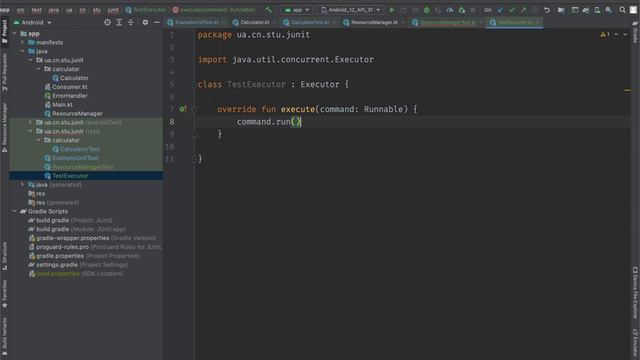Open gradle.properties (Project Properties) file

click(84, 256)
